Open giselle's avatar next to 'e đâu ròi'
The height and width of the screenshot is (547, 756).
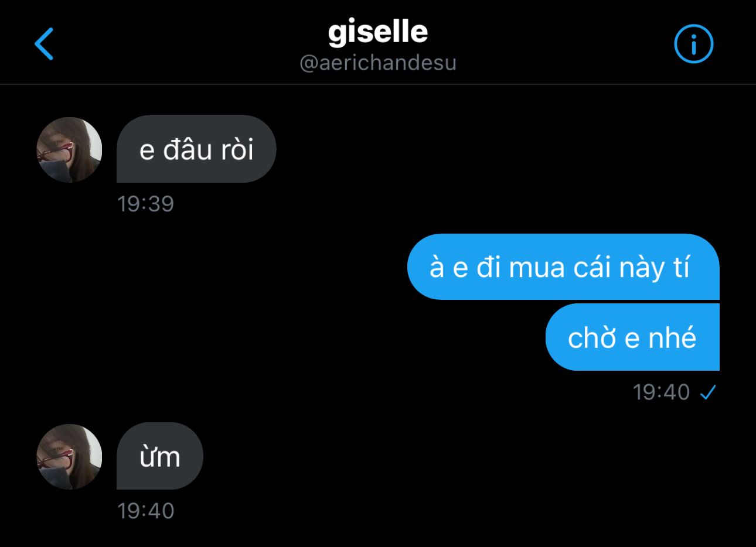pos(69,149)
